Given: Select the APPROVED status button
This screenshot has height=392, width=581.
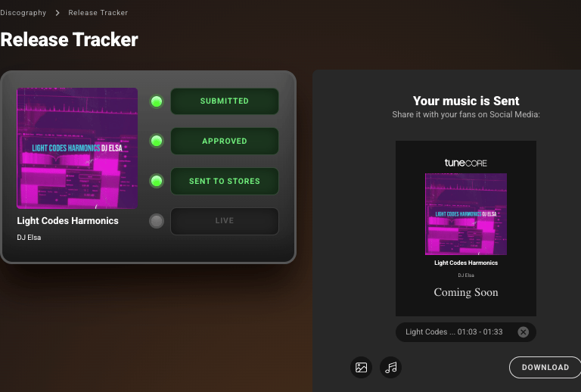Looking at the screenshot, I should click(225, 142).
